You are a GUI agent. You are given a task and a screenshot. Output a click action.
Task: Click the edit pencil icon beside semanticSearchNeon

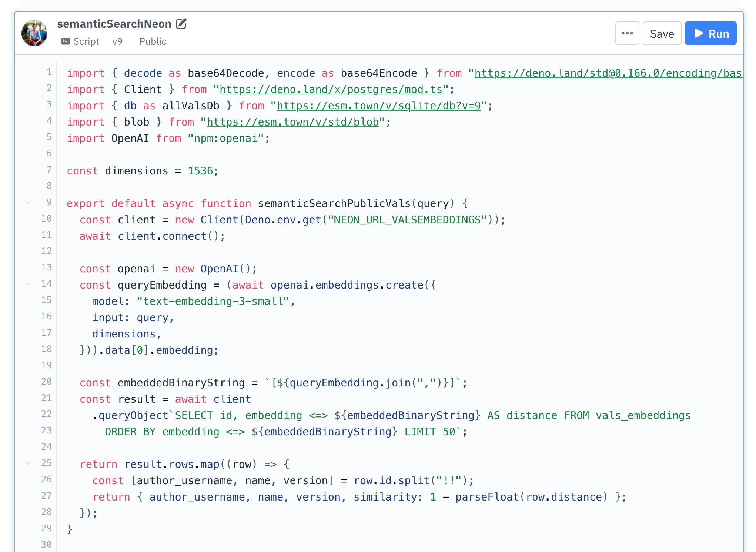coord(181,24)
